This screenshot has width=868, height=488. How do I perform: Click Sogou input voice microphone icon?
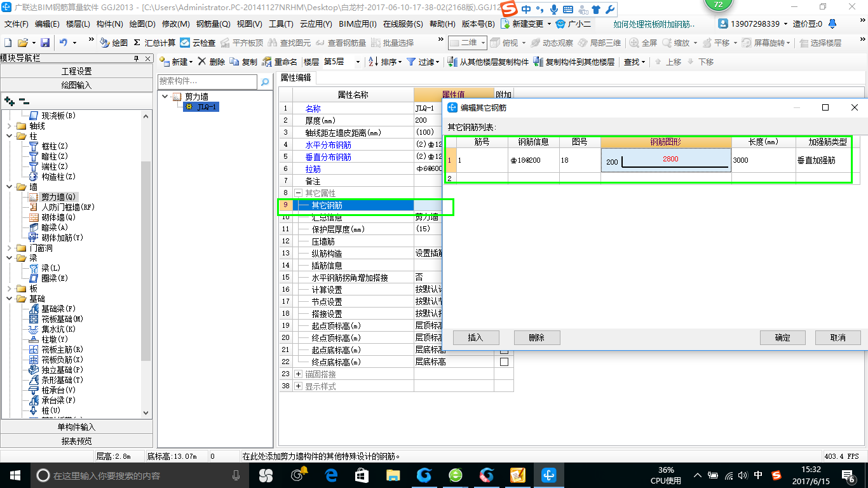point(553,9)
